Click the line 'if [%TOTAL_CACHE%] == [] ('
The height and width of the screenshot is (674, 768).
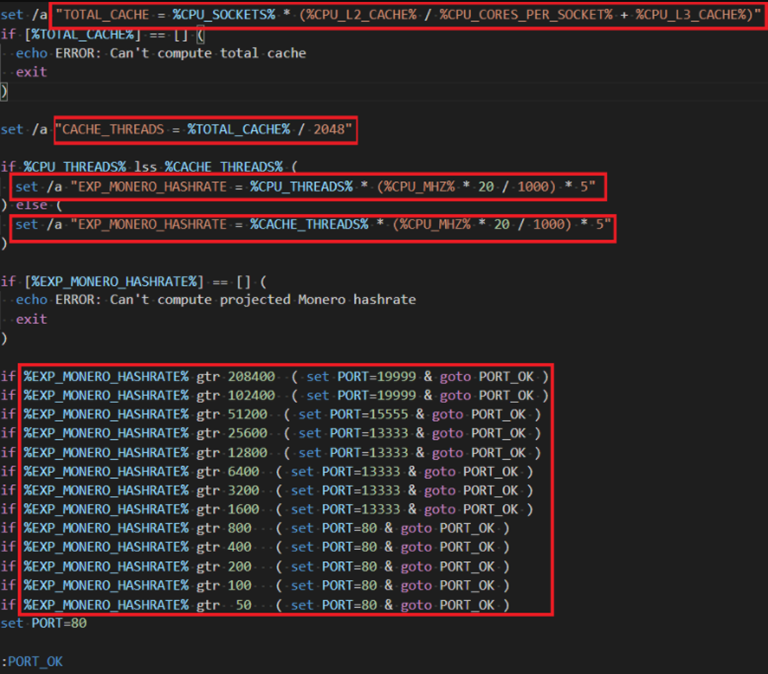[102, 34]
